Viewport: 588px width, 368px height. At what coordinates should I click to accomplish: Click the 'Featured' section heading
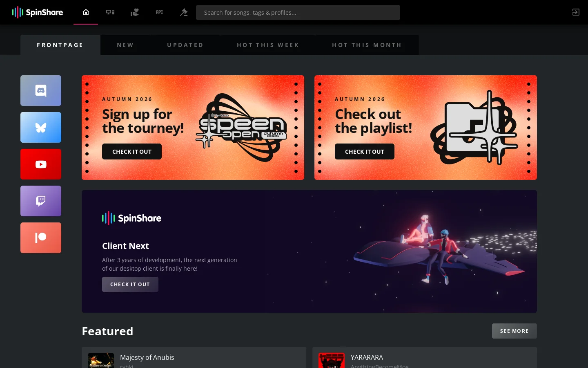pyautogui.click(x=107, y=331)
